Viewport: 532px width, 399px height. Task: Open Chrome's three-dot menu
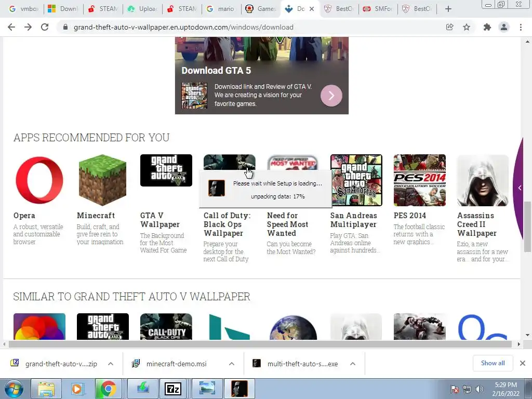521,27
